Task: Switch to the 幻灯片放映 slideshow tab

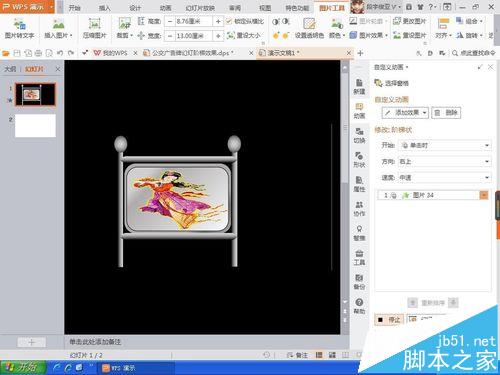Action: tap(200, 8)
